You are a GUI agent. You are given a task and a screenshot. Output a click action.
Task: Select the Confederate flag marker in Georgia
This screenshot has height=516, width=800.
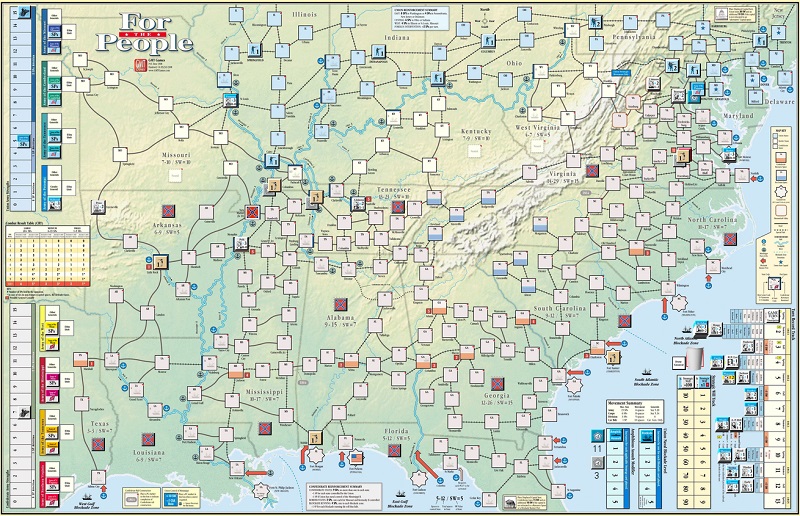click(498, 384)
